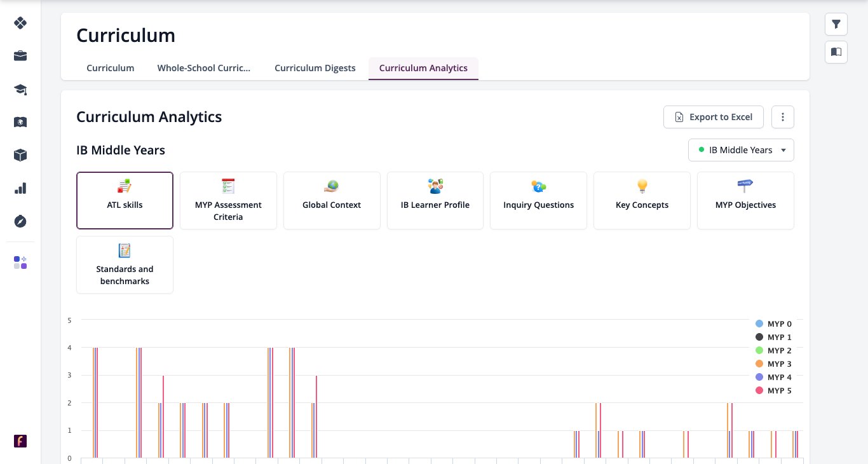The image size is (868, 464).
Task: Toggle MYP 3 series in chart legend
Action: (x=773, y=364)
